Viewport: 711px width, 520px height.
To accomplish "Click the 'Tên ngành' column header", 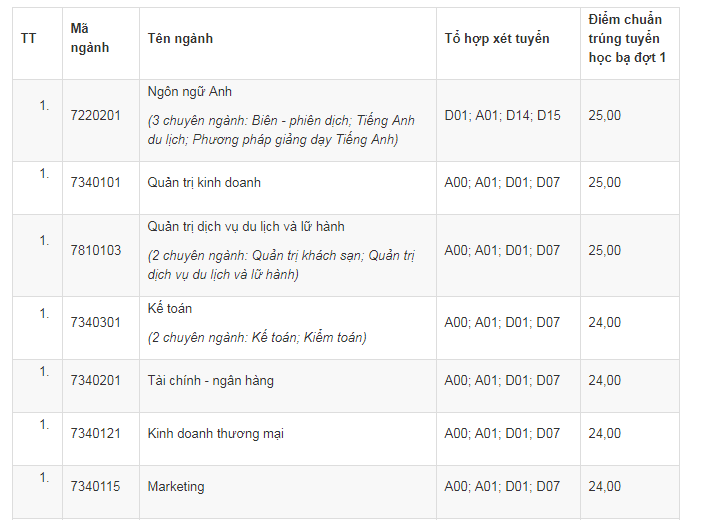I will click(180, 39).
